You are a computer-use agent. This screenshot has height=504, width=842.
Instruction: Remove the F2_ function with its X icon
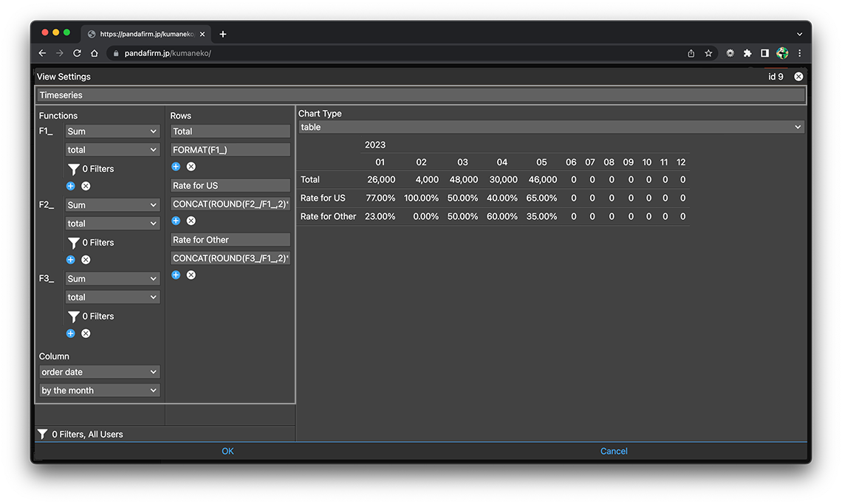click(x=86, y=260)
